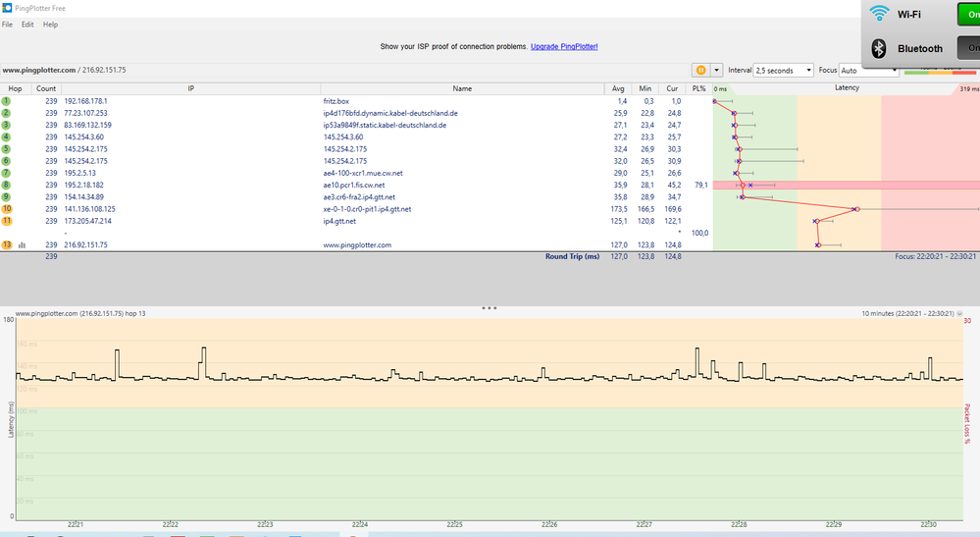This screenshot has height=537, width=980.
Task: Select IP 141.136.108.125 cell
Action: 89,209
